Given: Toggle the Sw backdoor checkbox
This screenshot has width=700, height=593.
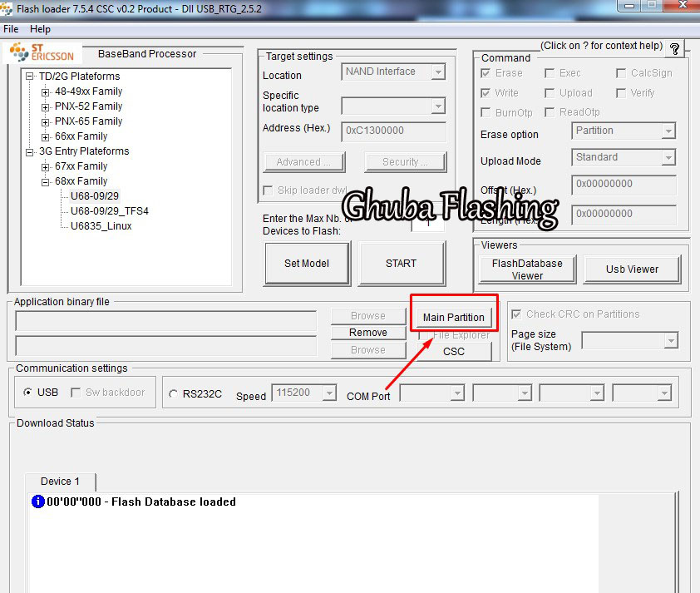Looking at the screenshot, I should [x=76, y=393].
